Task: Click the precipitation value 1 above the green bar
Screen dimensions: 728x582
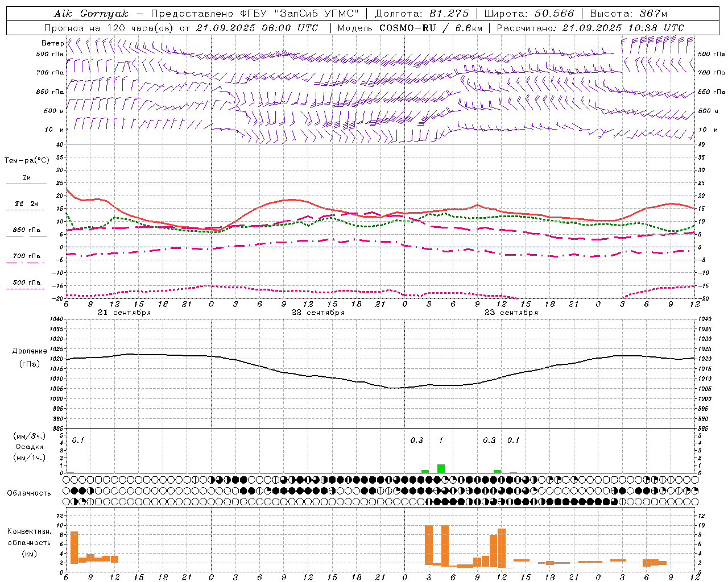Action: coord(441,440)
